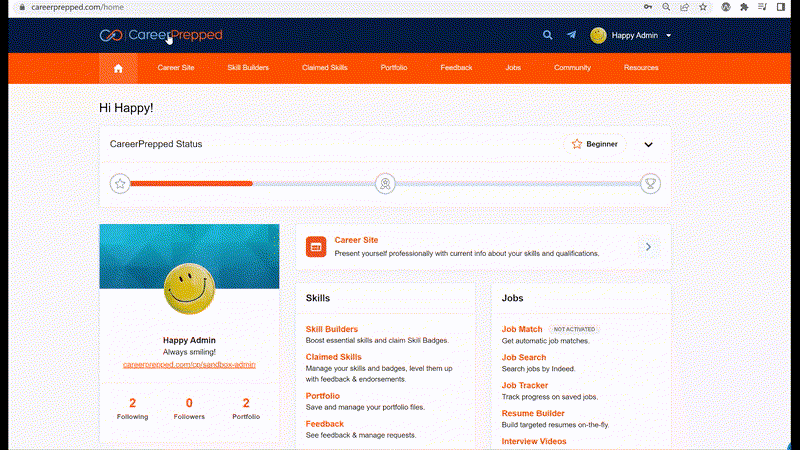Open Job Search link

coord(523,357)
